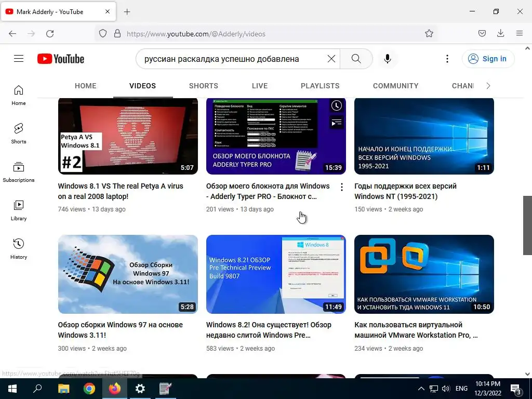
Task: Open Library in the sidebar
Action: coord(19,211)
